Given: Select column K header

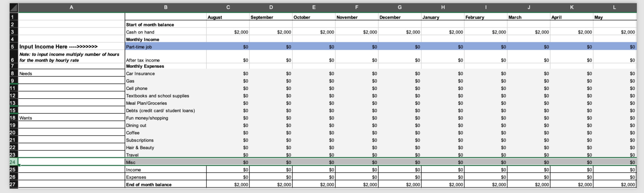Looking at the screenshot, I should tap(572, 7).
